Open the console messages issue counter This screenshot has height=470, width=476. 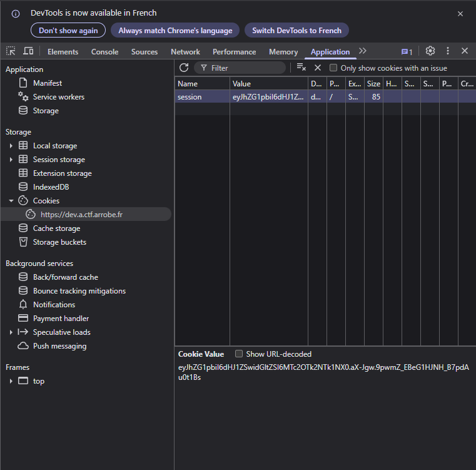407,51
